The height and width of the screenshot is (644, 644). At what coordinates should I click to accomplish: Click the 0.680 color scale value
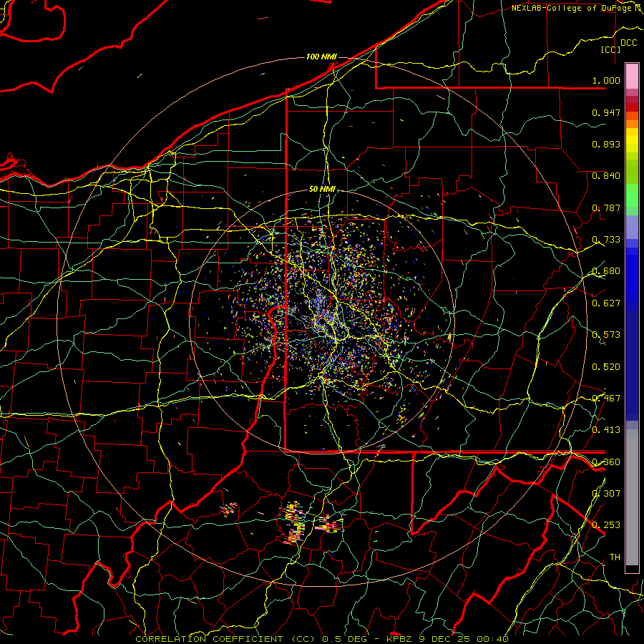click(x=606, y=271)
